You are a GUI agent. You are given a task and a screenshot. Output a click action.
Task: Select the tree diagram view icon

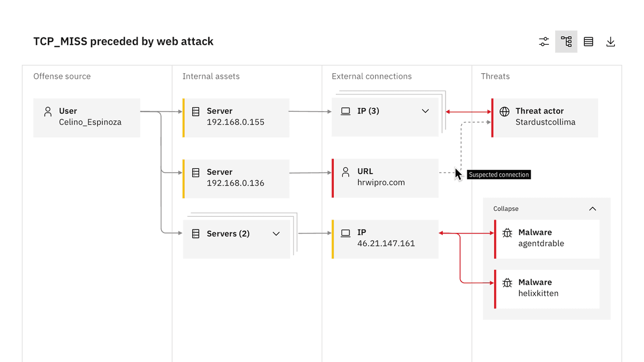click(x=566, y=41)
